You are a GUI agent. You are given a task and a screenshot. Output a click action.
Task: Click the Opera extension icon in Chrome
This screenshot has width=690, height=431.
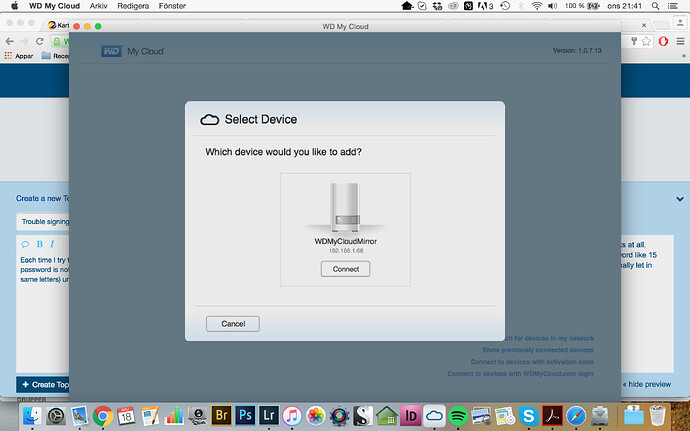click(x=663, y=41)
